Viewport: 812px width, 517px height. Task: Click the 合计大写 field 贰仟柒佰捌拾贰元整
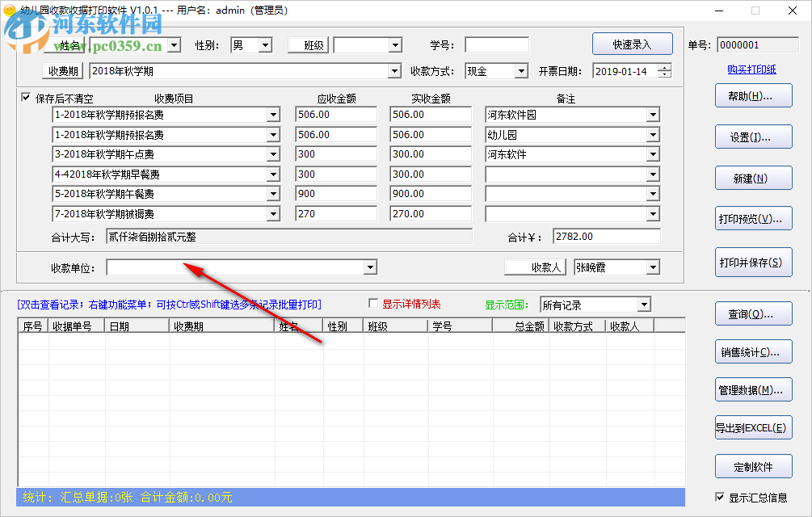289,237
